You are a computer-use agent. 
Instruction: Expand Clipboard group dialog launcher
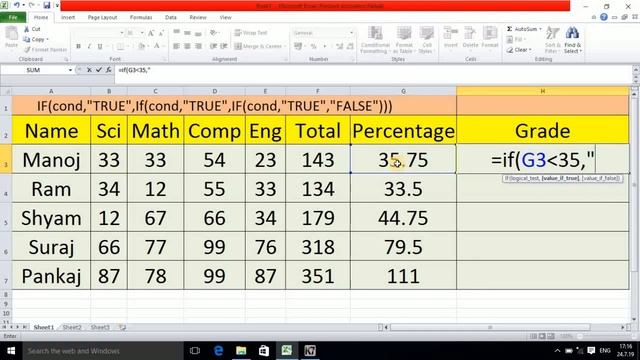tap(66, 60)
